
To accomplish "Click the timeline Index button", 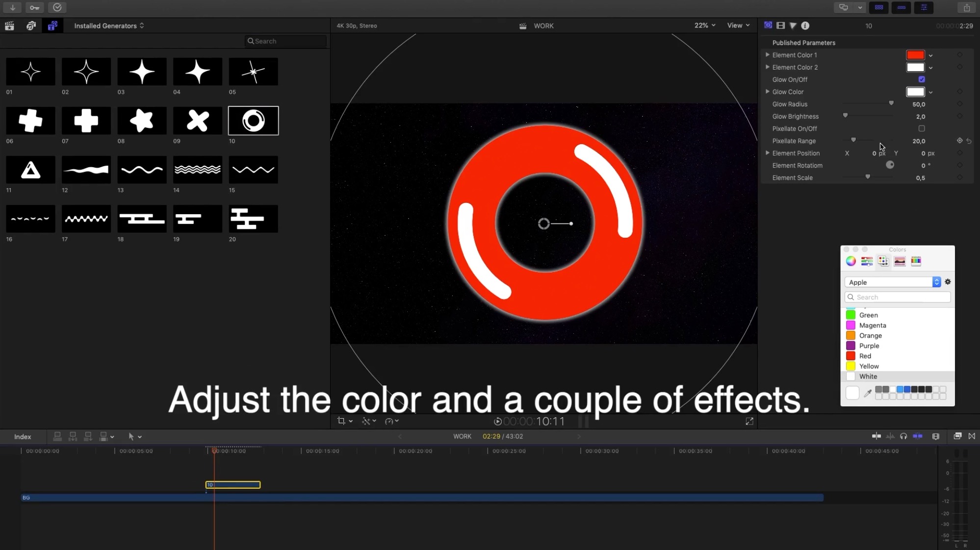I will [23, 437].
